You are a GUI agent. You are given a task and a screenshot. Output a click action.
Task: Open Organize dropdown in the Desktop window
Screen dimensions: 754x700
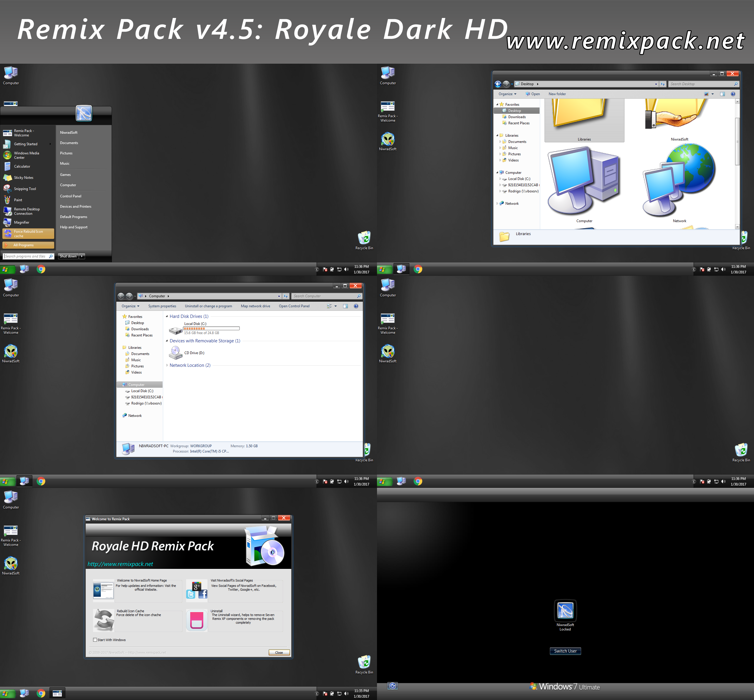pyautogui.click(x=507, y=94)
